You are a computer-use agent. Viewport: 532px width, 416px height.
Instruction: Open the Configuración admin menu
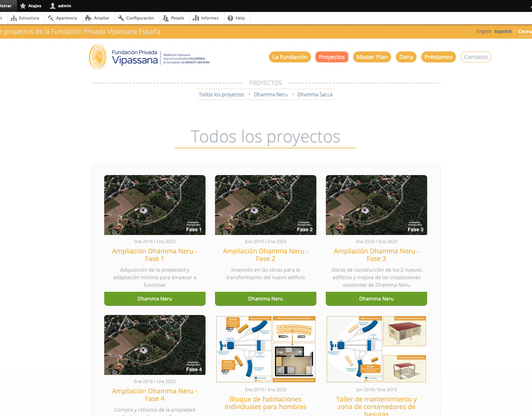coord(137,18)
